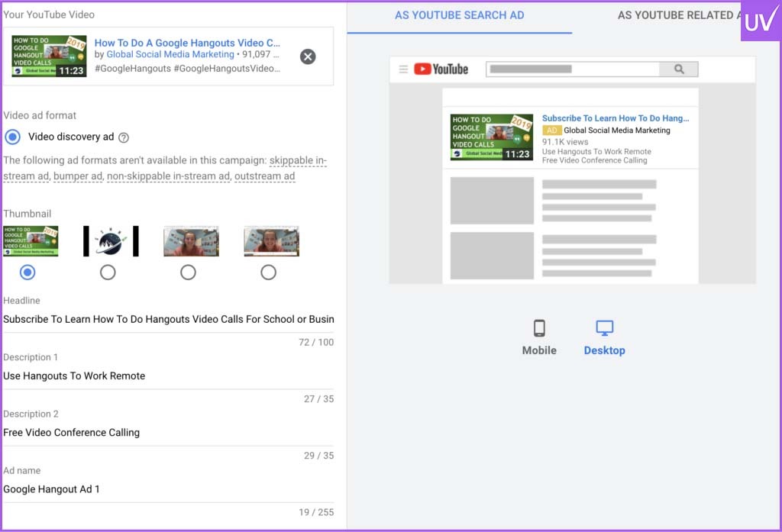Viewport: 782px width, 532px height.
Task: Click the '91.1K views' text in preview
Action: coord(565,142)
